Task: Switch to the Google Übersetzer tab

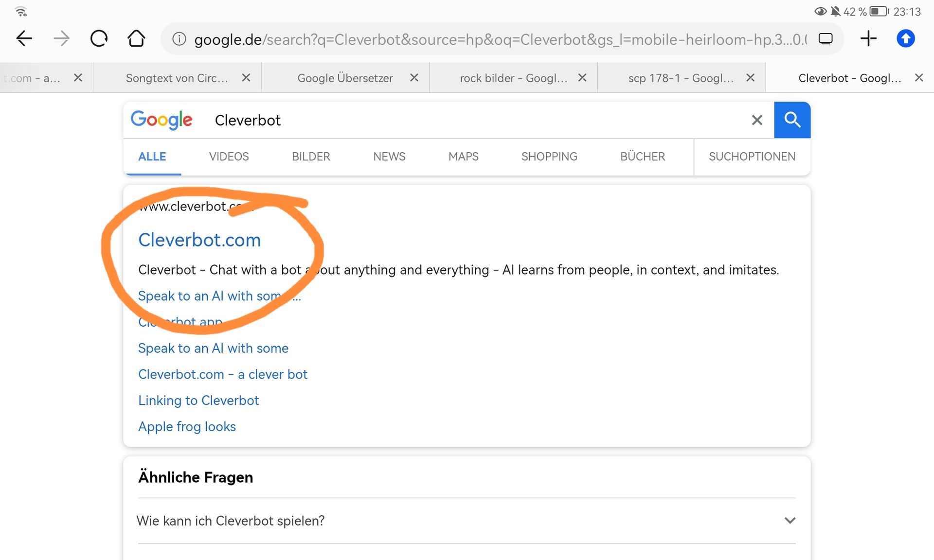Action: [345, 78]
